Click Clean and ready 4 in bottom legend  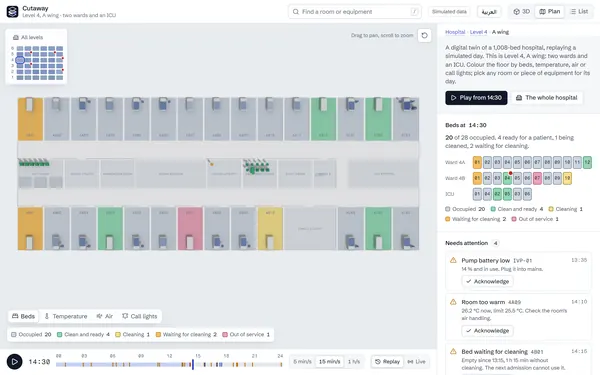tap(83, 334)
